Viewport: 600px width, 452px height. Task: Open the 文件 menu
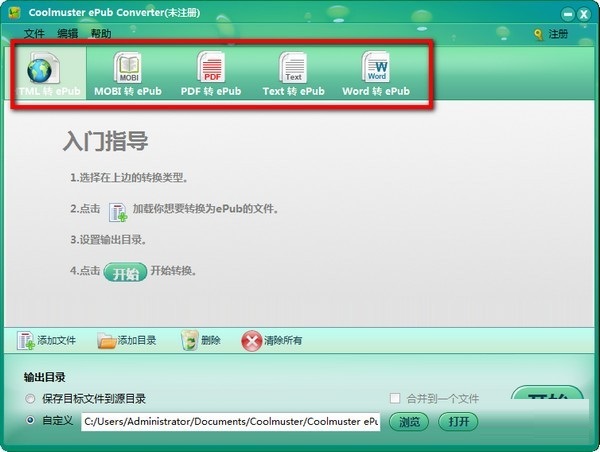click(34, 34)
